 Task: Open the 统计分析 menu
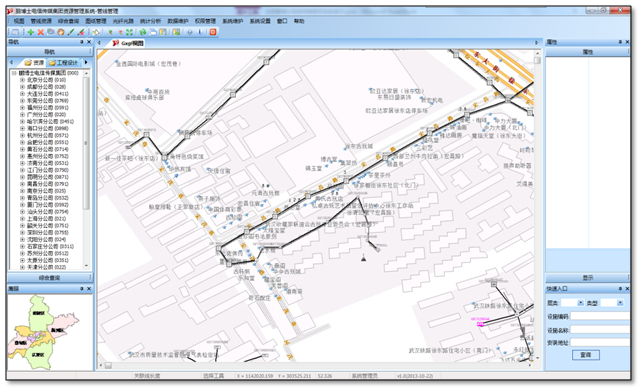click(x=150, y=21)
